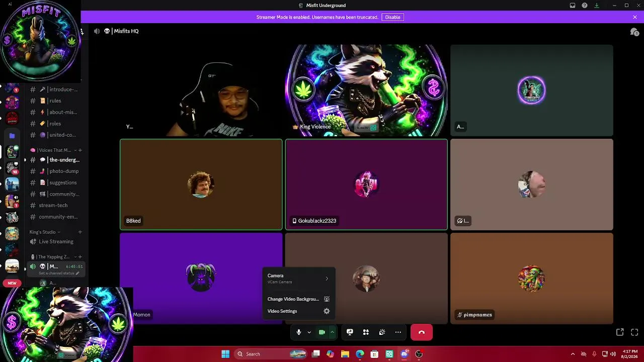
Task: Start an activity from call controls
Action: pyautogui.click(x=366, y=332)
